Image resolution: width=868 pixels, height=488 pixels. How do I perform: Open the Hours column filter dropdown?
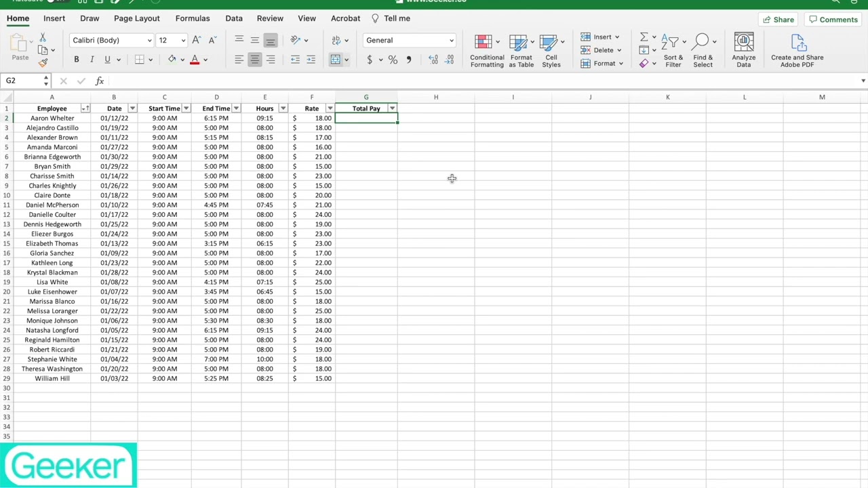point(283,108)
